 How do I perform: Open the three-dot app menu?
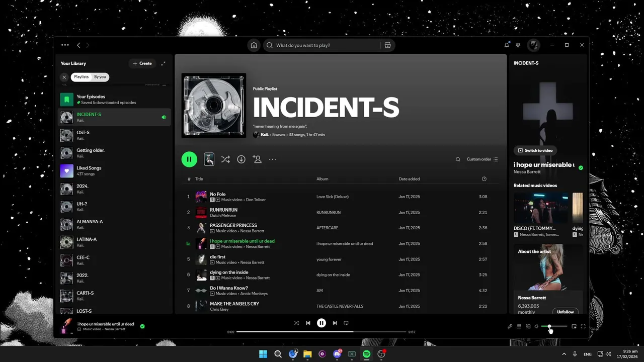(65, 45)
